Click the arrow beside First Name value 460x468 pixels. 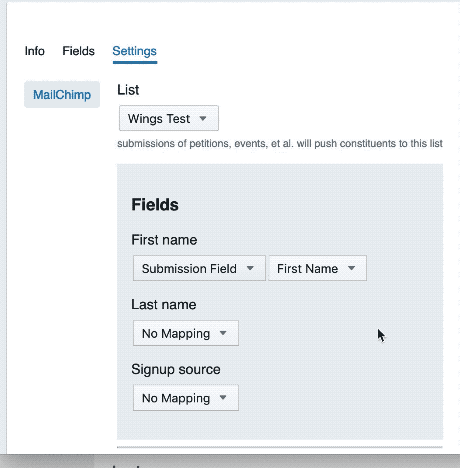coord(351,268)
